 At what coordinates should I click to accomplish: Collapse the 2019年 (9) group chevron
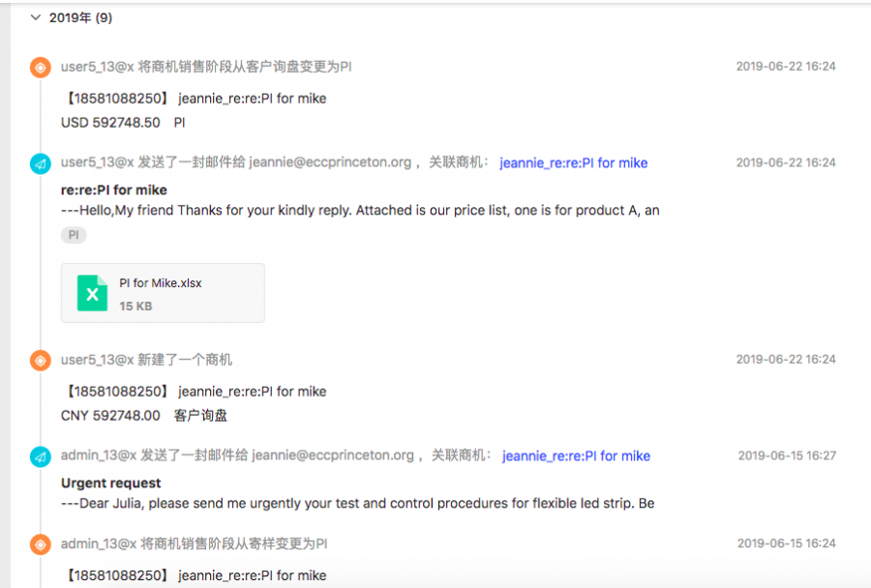(36, 17)
